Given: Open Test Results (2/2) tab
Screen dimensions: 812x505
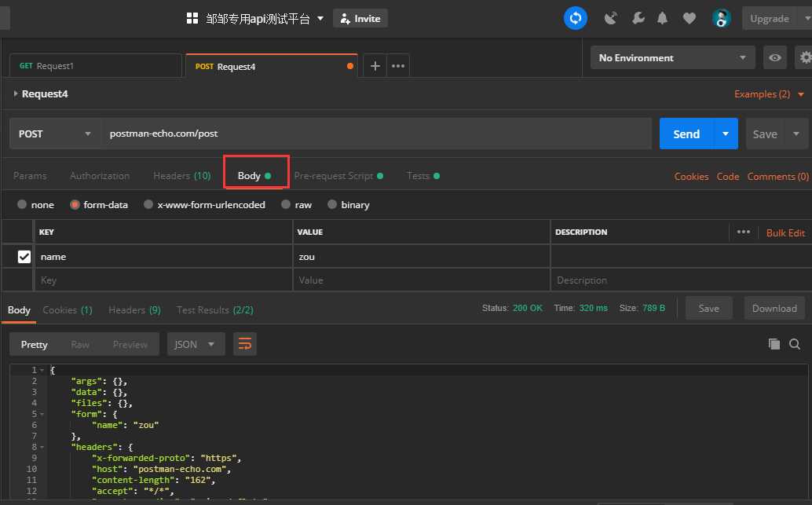Looking at the screenshot, I should point(215,309).
